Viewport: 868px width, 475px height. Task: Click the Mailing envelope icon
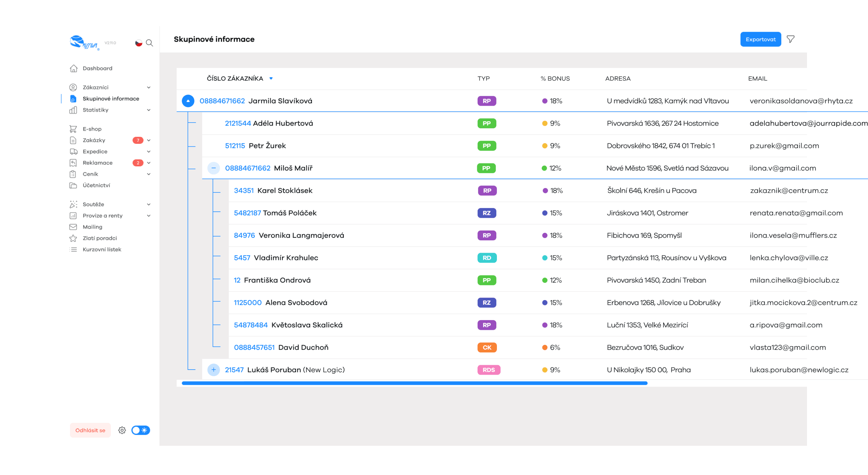coord(73,227)
